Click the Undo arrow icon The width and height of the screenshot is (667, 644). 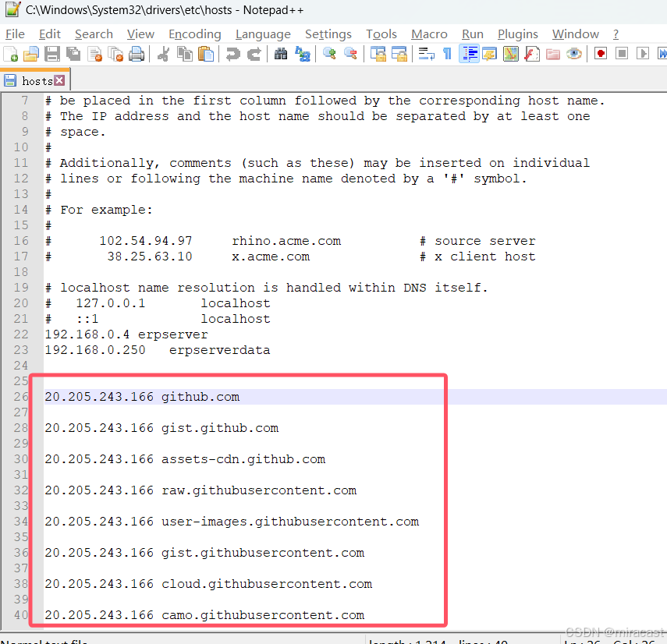(232, 54)
